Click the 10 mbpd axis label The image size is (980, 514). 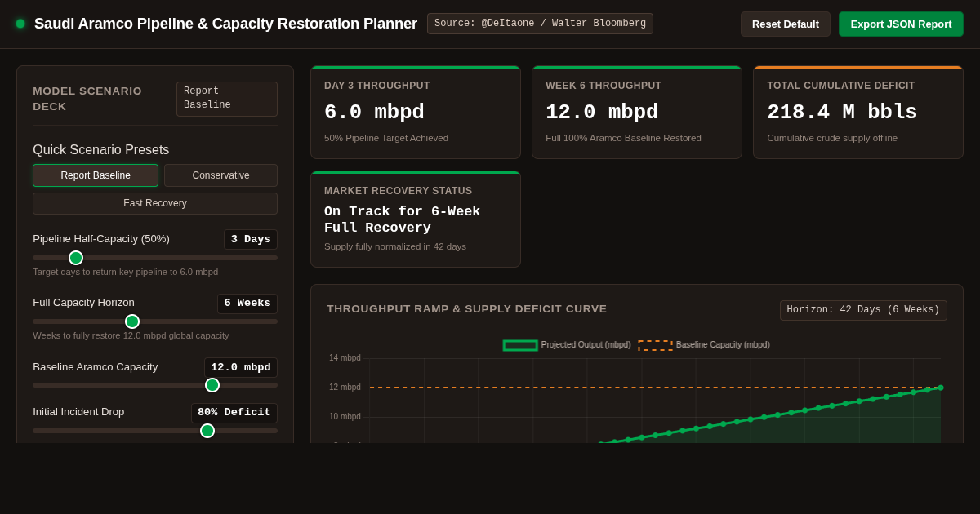(345, 417)
